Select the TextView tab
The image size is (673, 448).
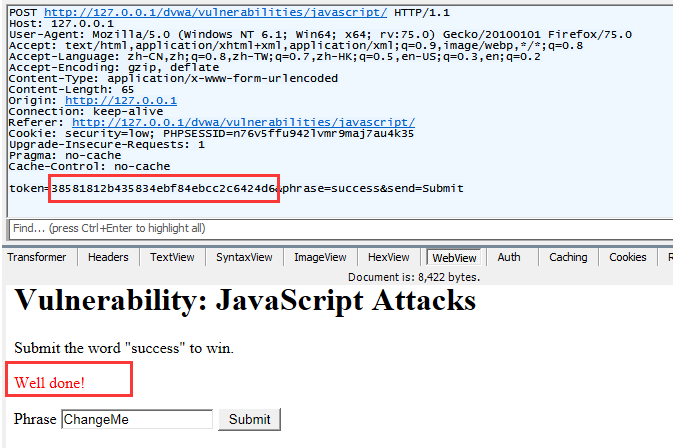point(171,258)
